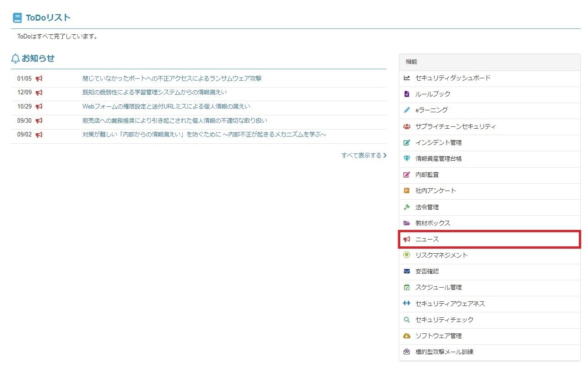This screenshot has width=588, height=365.
Task: Click the 10/29 date text
Action: 24,107
